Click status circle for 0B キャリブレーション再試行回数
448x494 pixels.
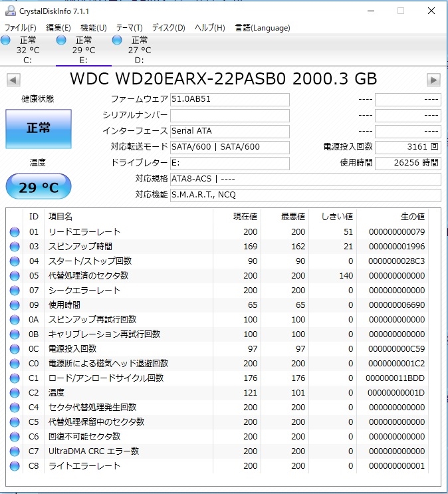point(15,334)
